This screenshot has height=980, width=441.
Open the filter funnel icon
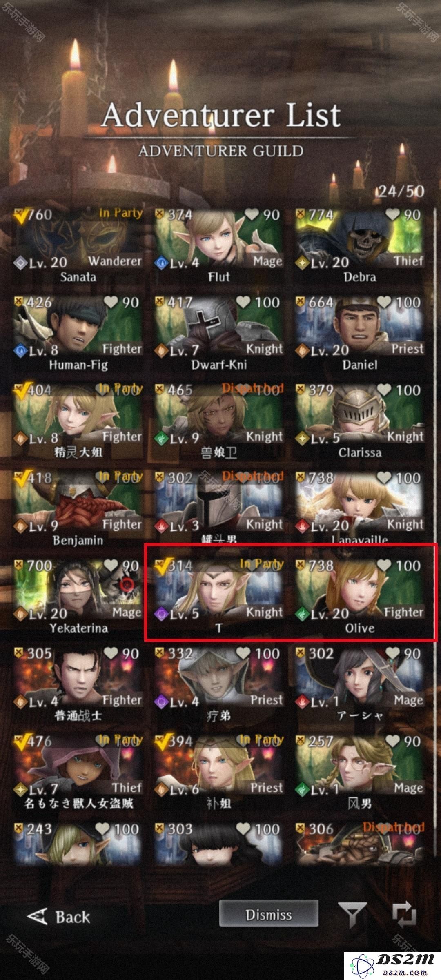[352, 915]
